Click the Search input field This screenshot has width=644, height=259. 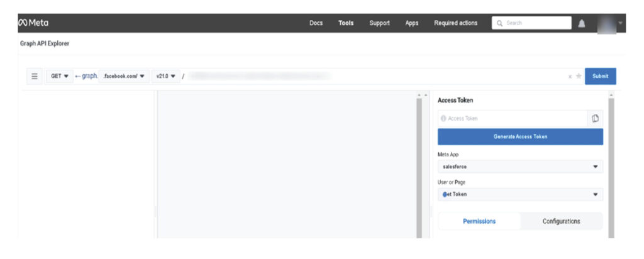click(x=531, y=23)
